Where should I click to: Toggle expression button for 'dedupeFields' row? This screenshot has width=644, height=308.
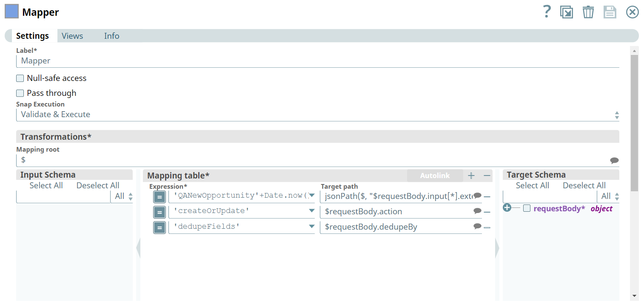(x=159, y=228)
